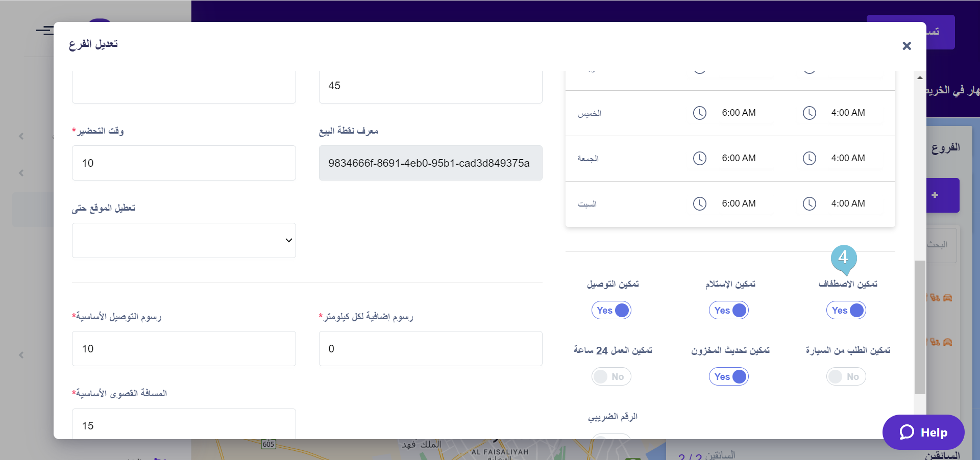The height and width of the screenshot is (460, 980).
Task: Click the dialog scrollbar up arrow
Action: pos(920,78)
